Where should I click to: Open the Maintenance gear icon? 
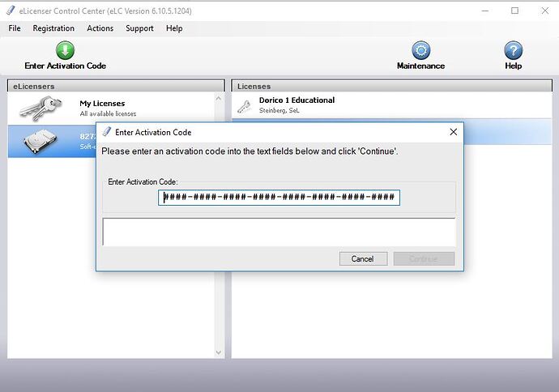pos(420,50)
